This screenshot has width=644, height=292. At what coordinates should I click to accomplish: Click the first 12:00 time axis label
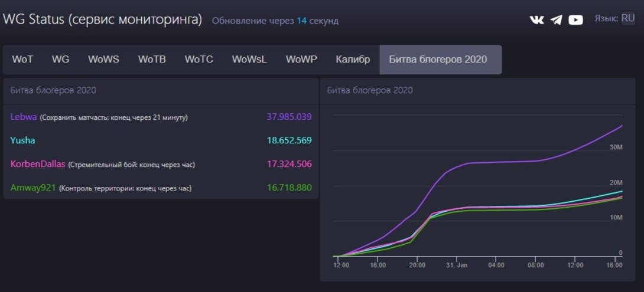341,265
